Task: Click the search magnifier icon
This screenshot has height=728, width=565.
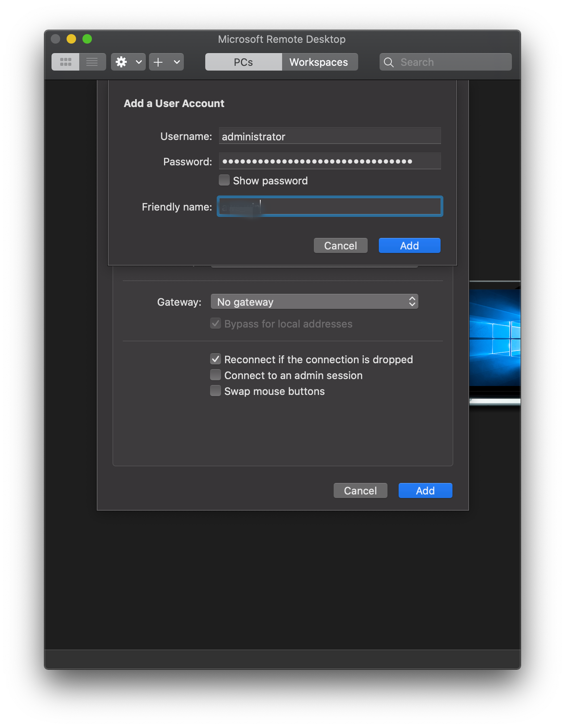Action: click(389, 62)
